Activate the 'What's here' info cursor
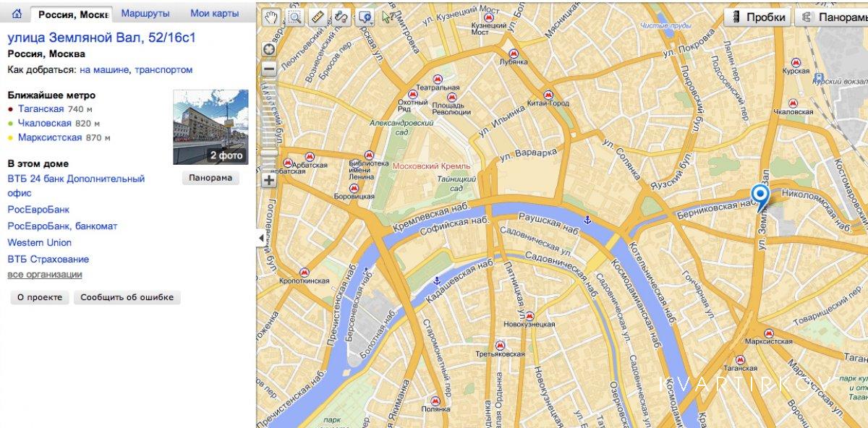Image resolution: width=868 pixels, height=428 pixels. point(389,17)
